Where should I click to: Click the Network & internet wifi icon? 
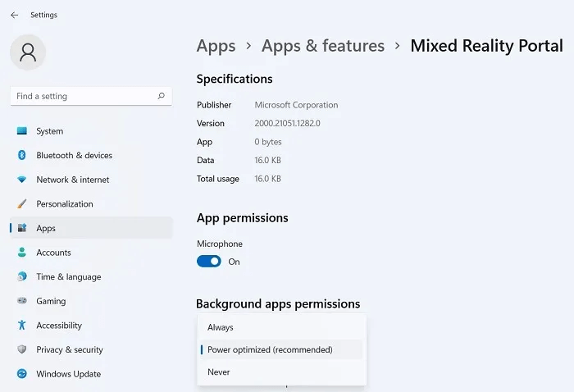coord(21,180)
